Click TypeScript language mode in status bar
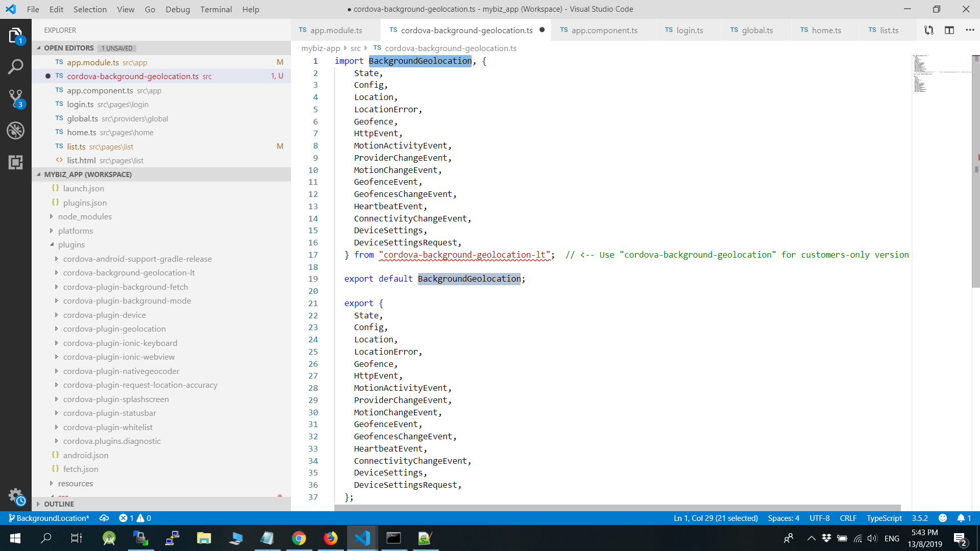The image size is (980, 551). point(884,518)
